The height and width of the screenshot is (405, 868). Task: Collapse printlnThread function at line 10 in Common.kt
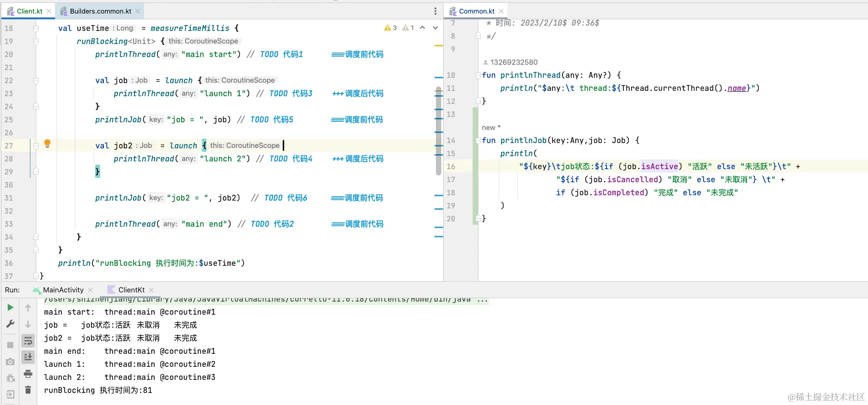click(x=478, y=75)
